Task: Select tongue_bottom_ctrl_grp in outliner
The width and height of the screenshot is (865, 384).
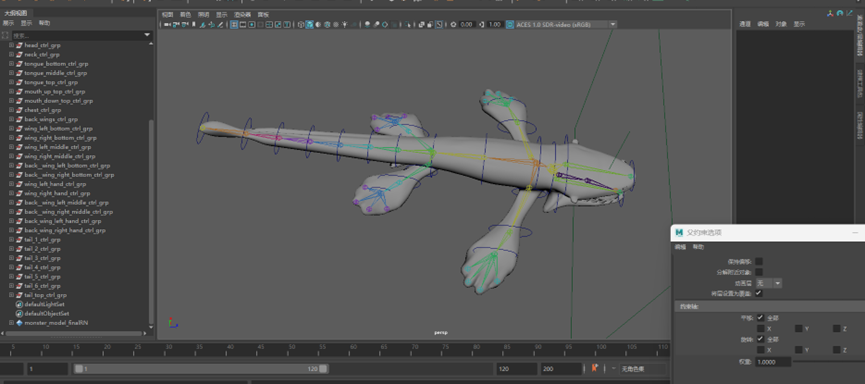Action: point(56,64)
